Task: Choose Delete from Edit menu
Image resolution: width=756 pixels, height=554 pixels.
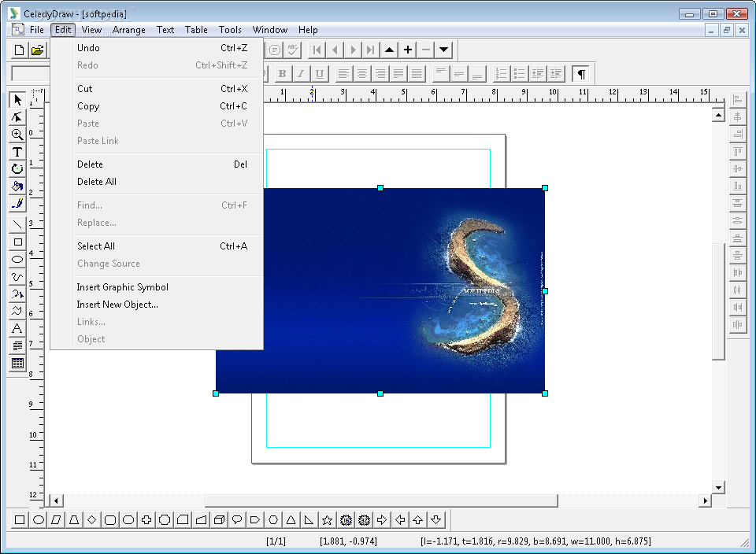Action: pos(157,164)
